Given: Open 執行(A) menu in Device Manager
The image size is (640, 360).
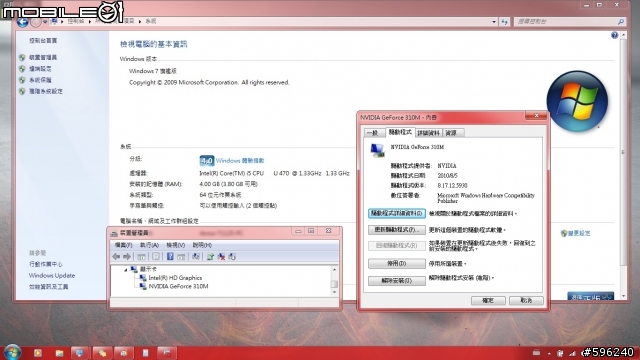Looking at the screenshot, I should pyautogui.click(x=149, y=245).
